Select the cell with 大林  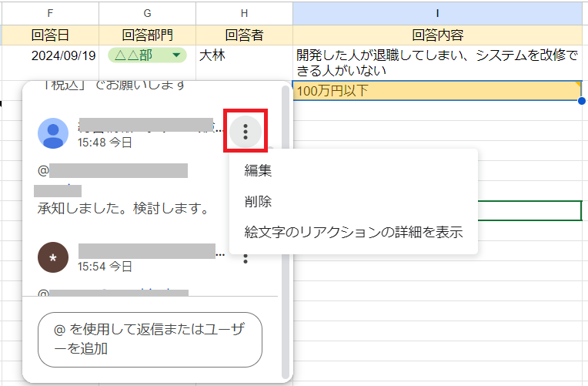(244, 55)
